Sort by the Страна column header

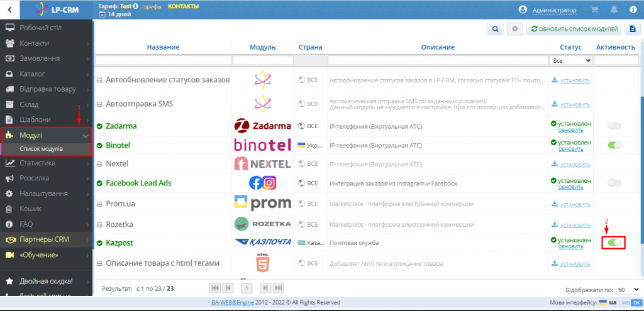point(310,47)
